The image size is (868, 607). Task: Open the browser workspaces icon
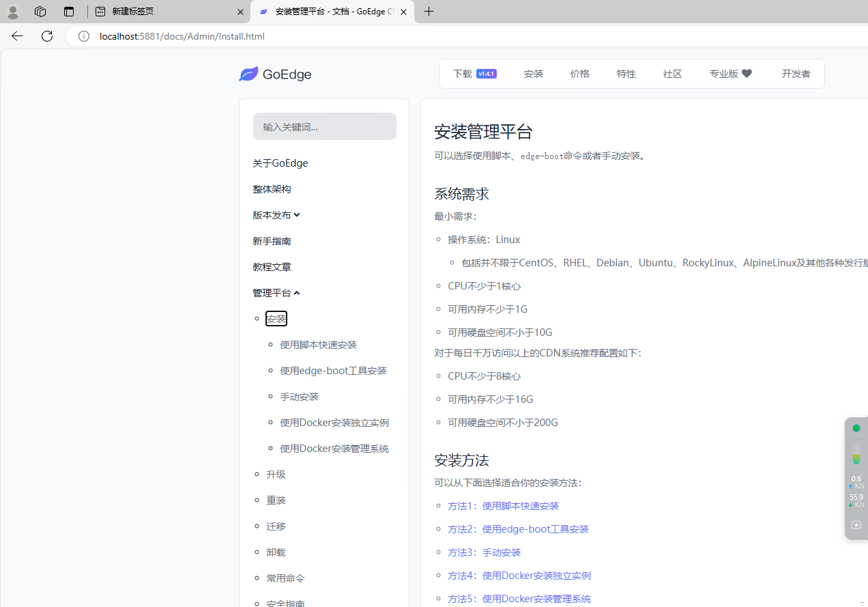click(40, 12)
